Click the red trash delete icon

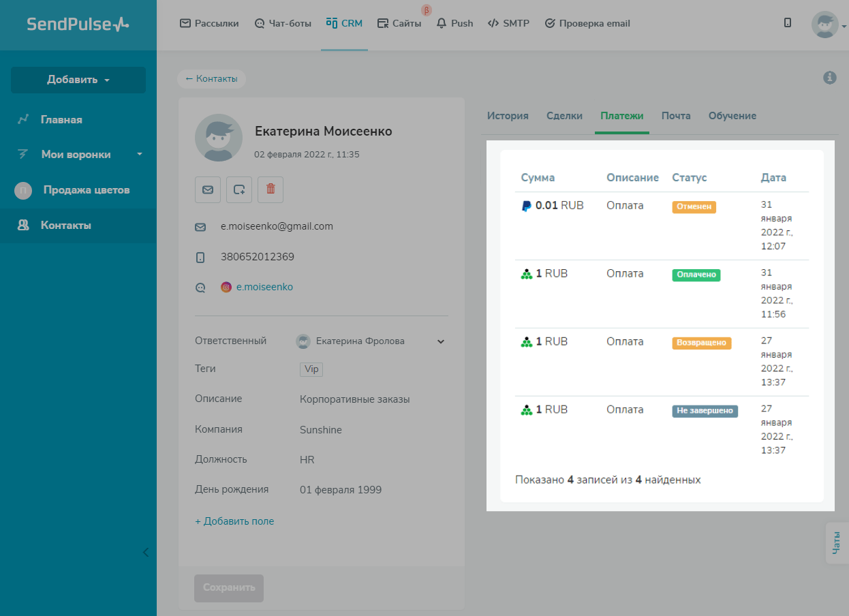271,190
